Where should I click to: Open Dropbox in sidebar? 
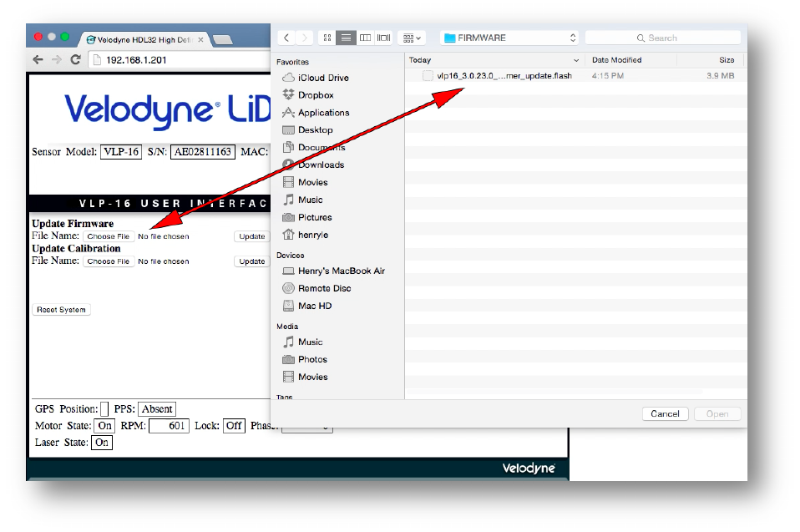[x=316, y=95]
